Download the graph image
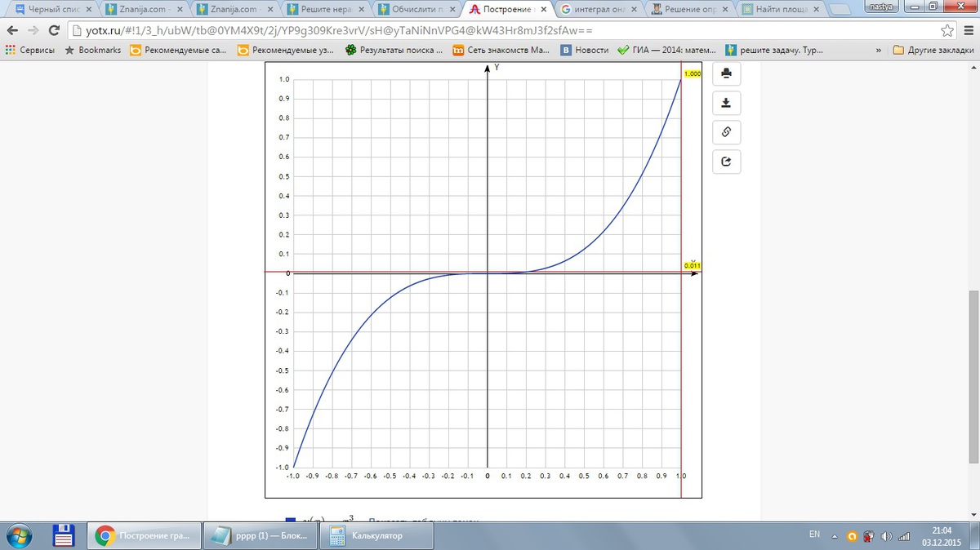The image size is (980, 550). [x=726, y=103]
